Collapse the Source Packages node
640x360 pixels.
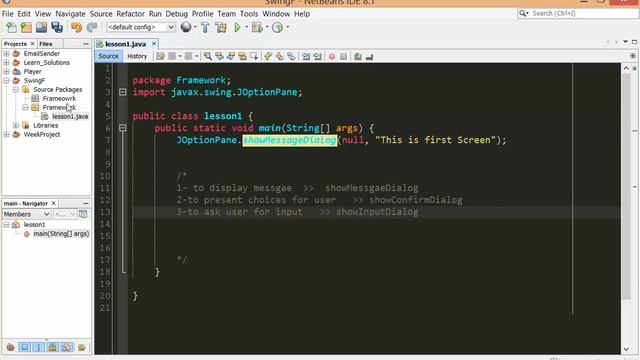pos(16,89)
